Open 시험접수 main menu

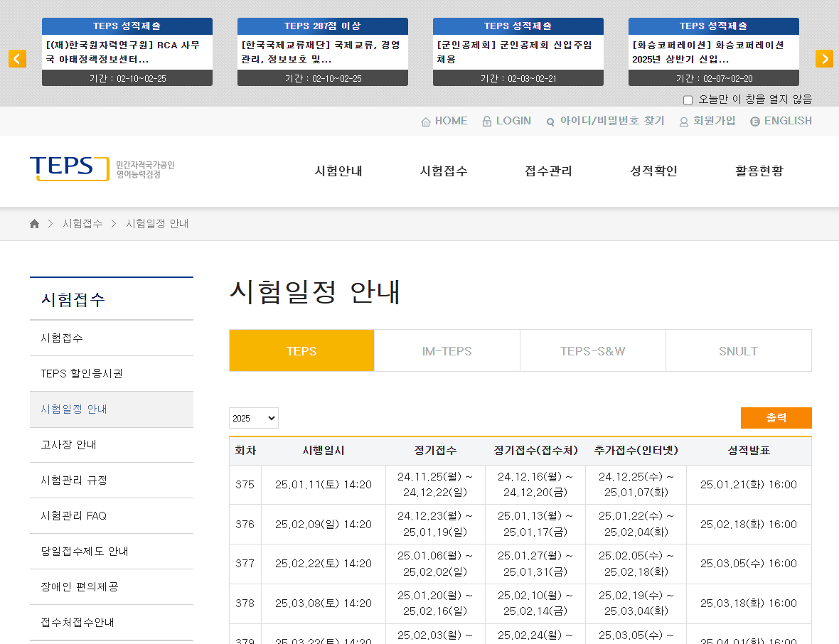click(x=444, y=171)
